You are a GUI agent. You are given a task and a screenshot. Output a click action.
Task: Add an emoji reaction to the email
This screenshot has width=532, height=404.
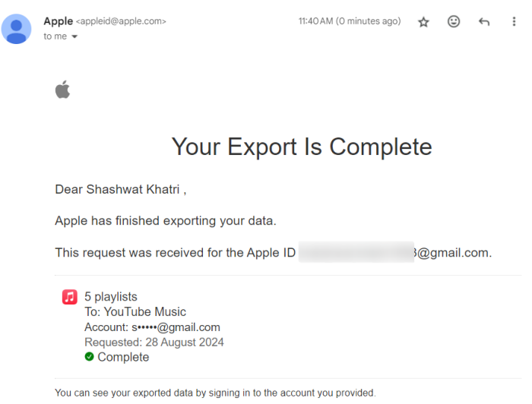point(454,22)
